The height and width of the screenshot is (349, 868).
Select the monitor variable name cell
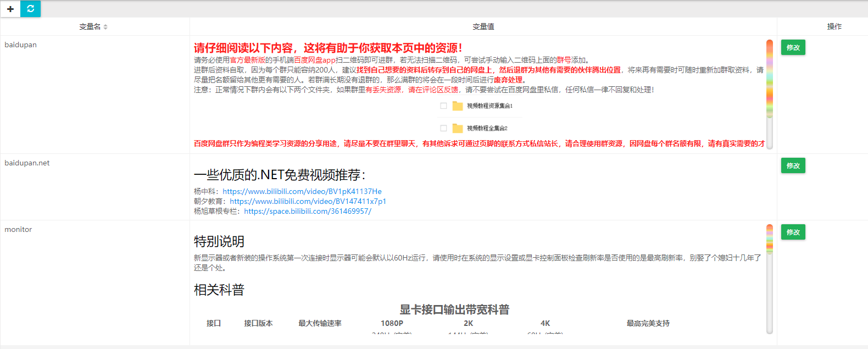point(18,230)
